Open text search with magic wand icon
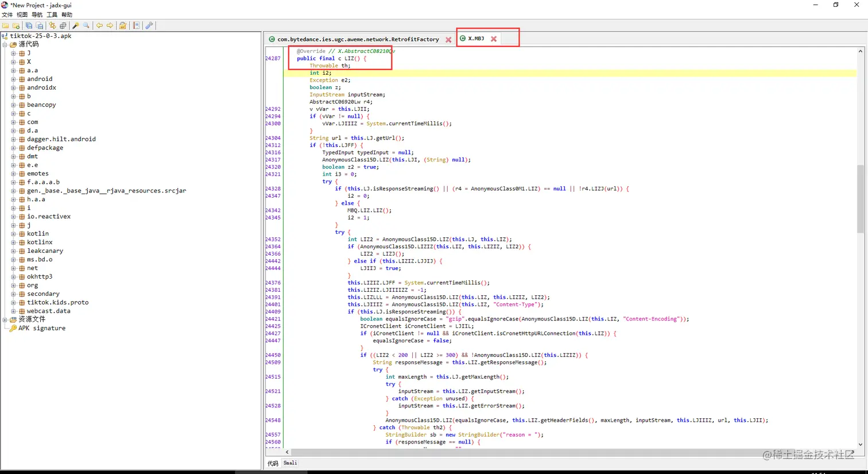Image resolution: width=868 pixels, height=474 pixels. point(76,26)
